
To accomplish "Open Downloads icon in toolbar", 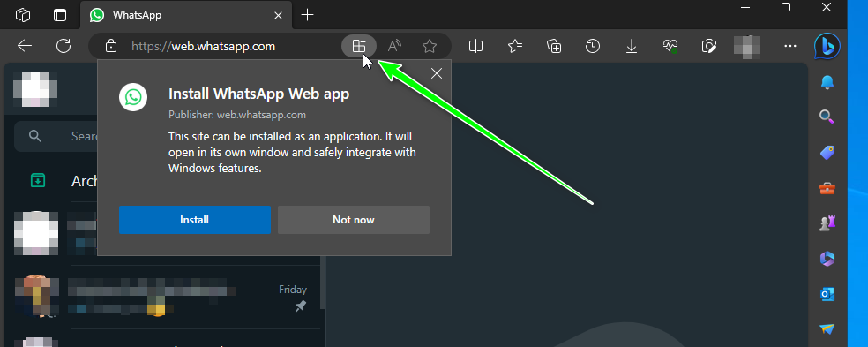I will [x=631, y=46].
